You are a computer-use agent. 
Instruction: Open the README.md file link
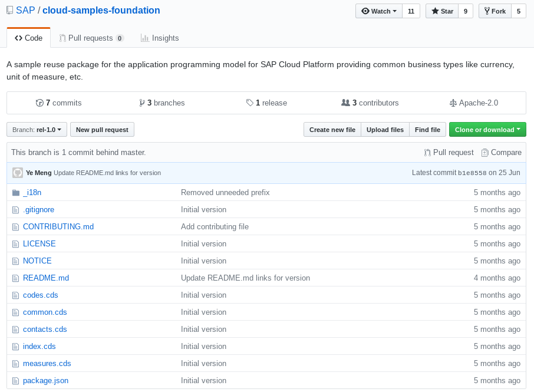(46, 278)
